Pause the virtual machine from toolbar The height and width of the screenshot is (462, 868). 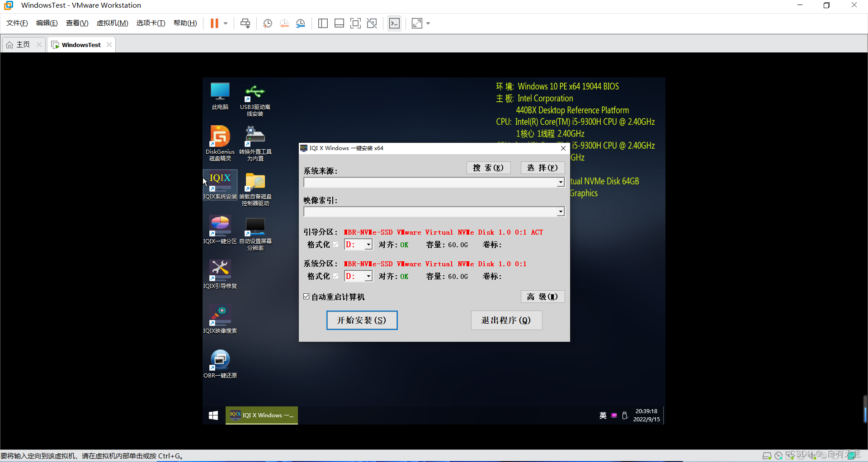(x=214, y=23)
